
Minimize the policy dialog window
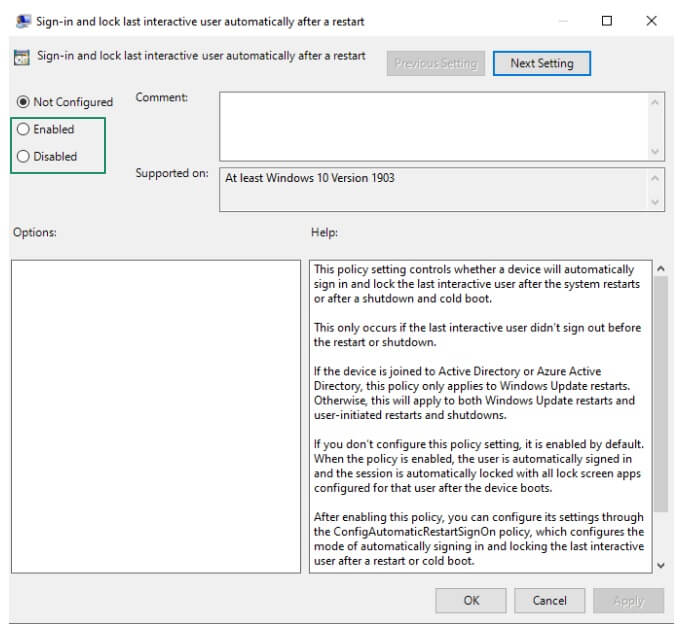(563, 21)
